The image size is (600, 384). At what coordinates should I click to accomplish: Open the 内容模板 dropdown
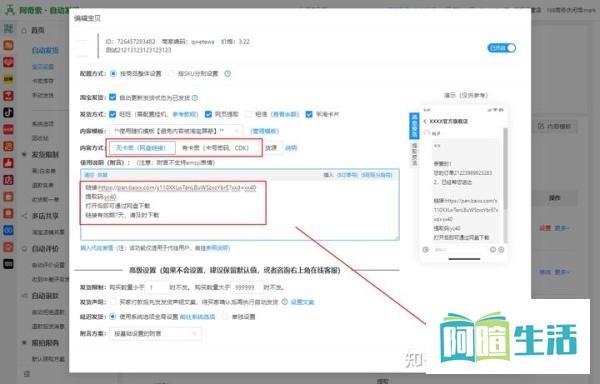tap(176, 131)
